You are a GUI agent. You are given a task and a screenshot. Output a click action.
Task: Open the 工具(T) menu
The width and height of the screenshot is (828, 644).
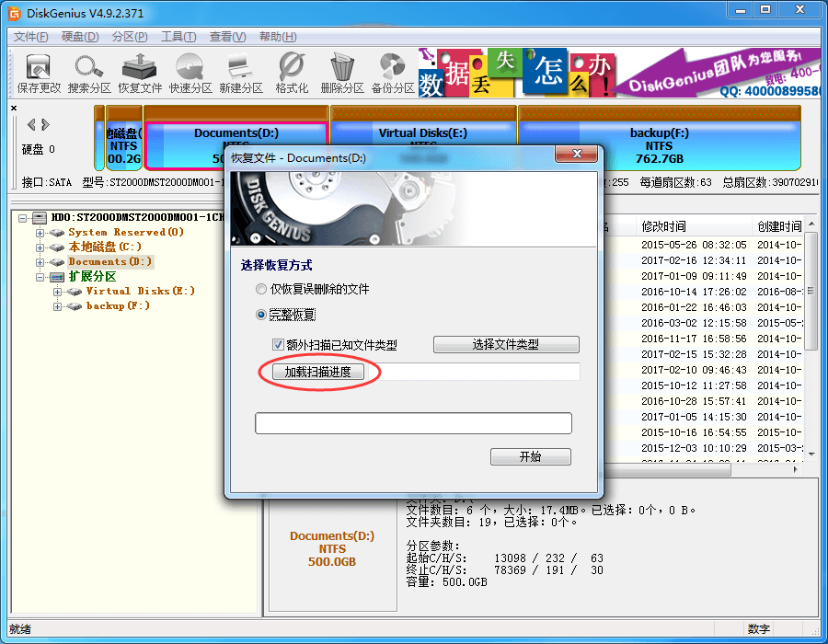[178, 37]
